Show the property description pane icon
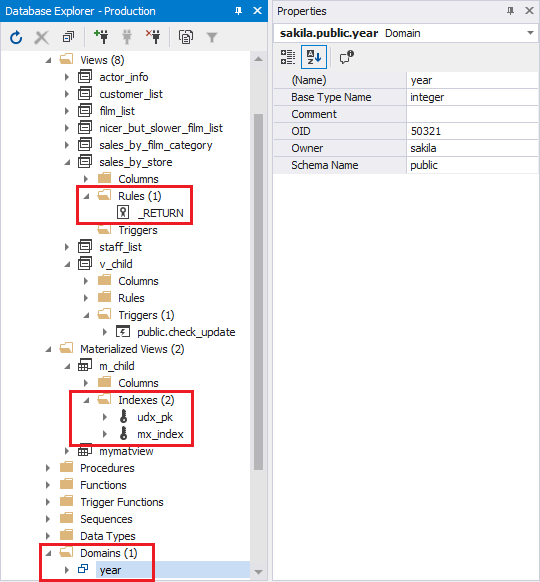 click(x=347, y=57)
